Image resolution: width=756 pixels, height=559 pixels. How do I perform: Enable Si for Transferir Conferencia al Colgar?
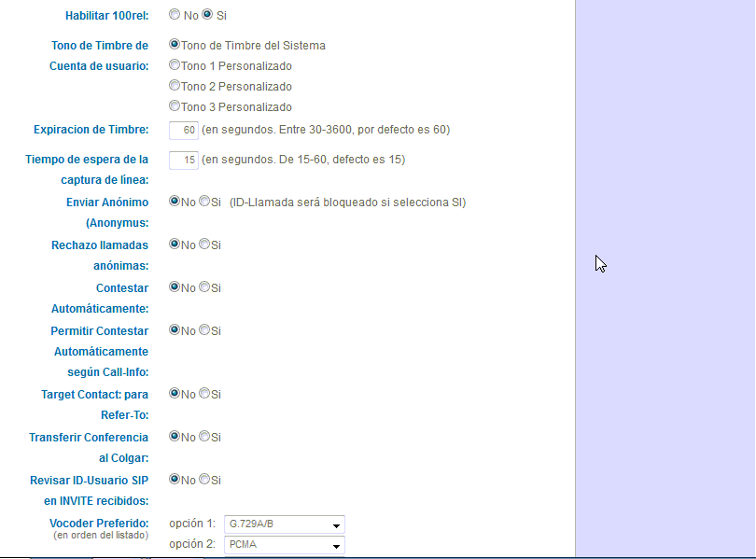point(204,437)
